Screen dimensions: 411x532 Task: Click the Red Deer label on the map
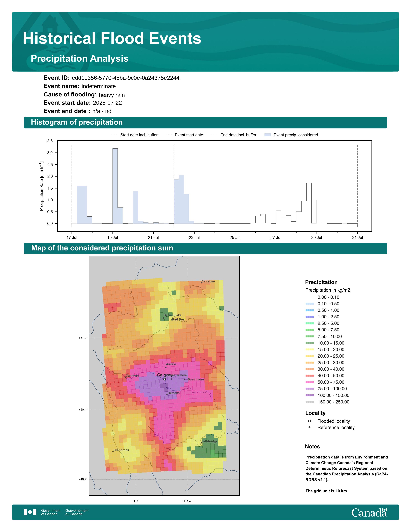179,319
